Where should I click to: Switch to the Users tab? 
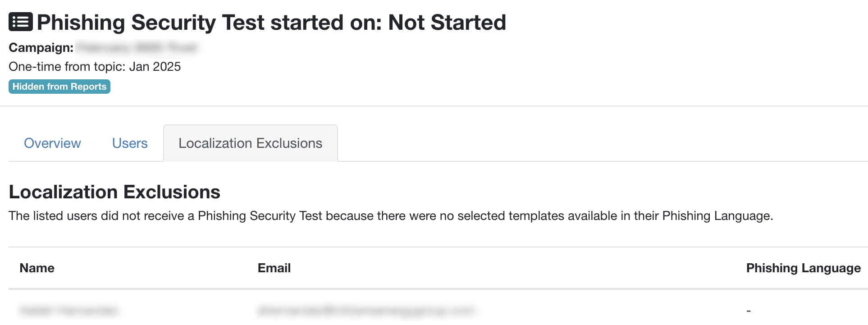click(130, 143)
